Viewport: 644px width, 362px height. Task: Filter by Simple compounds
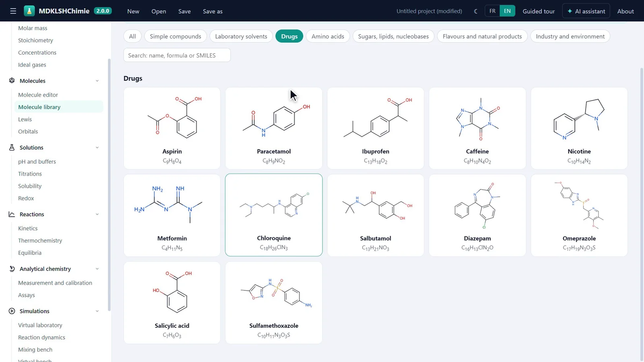click(175, 36)
